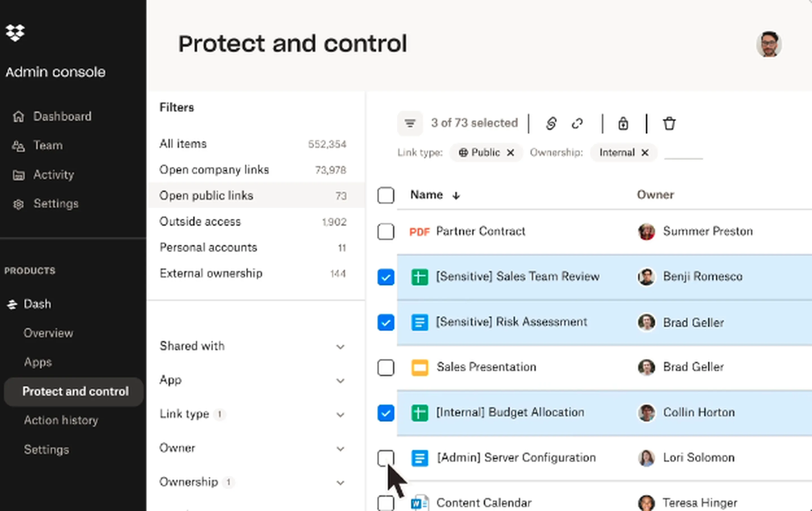
Task: Remove the Public link type filter chip
Action: click(x=511, y=153)
